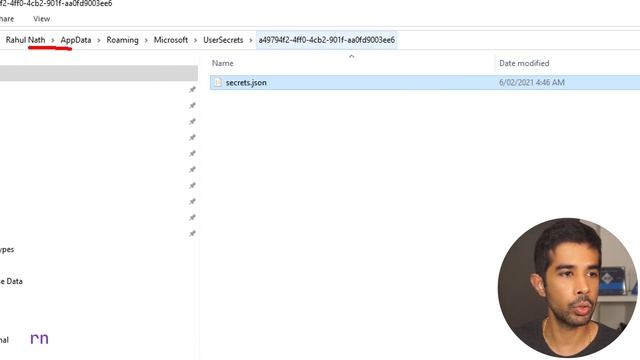Expand chevron after Roaming in breadcrumb

146,40
